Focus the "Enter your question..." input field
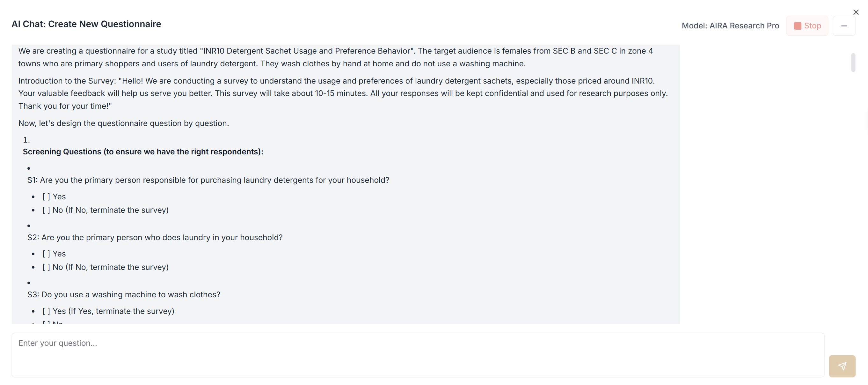868x385 pixels. [418, 355]
